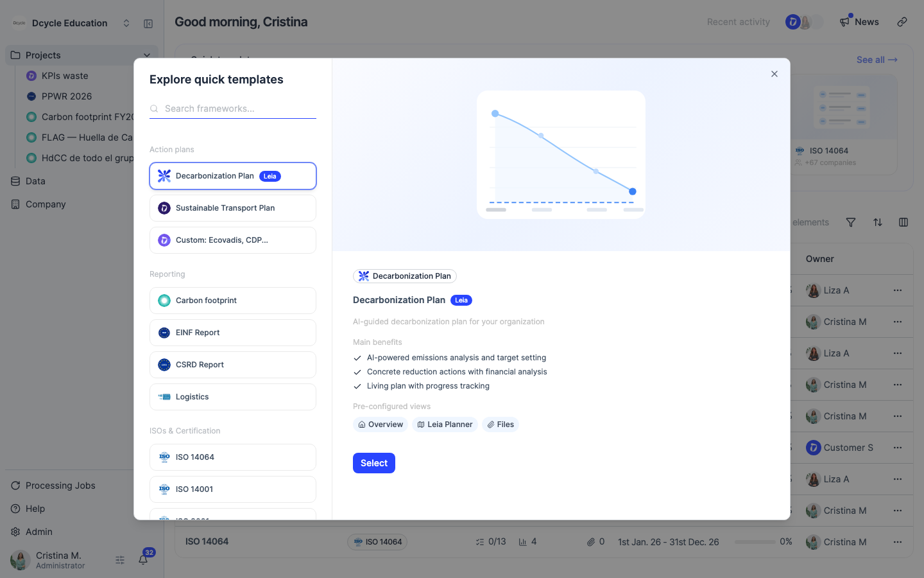Collapse the Projects section chevron

click(x=147, y=55)
